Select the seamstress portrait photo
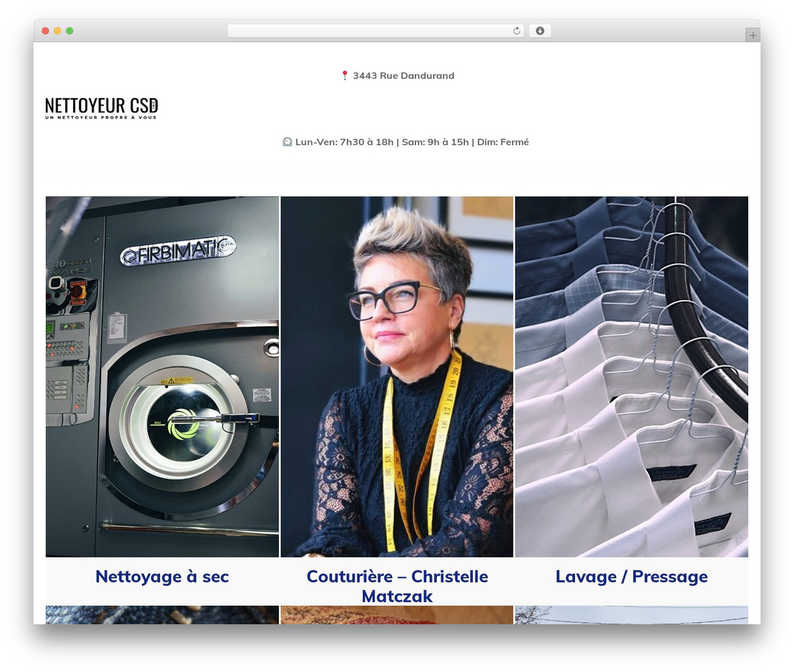The width and height of the screenshot is (794, 672). (397, 377)
